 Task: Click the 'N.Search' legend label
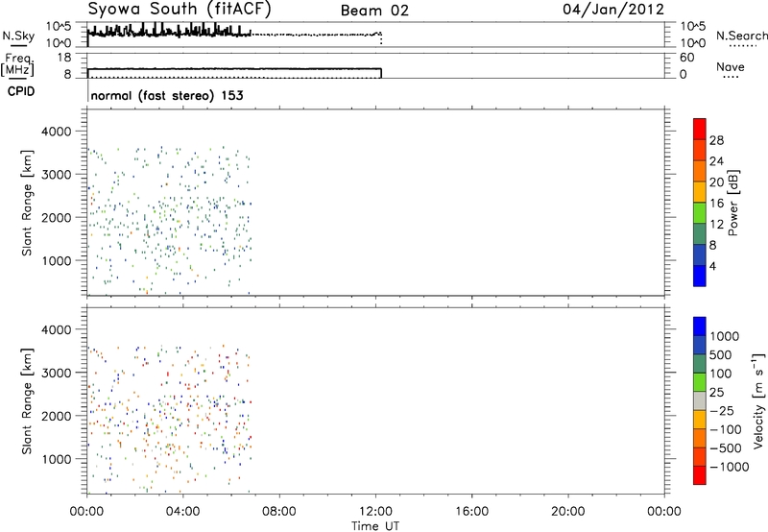coord(741,36)
